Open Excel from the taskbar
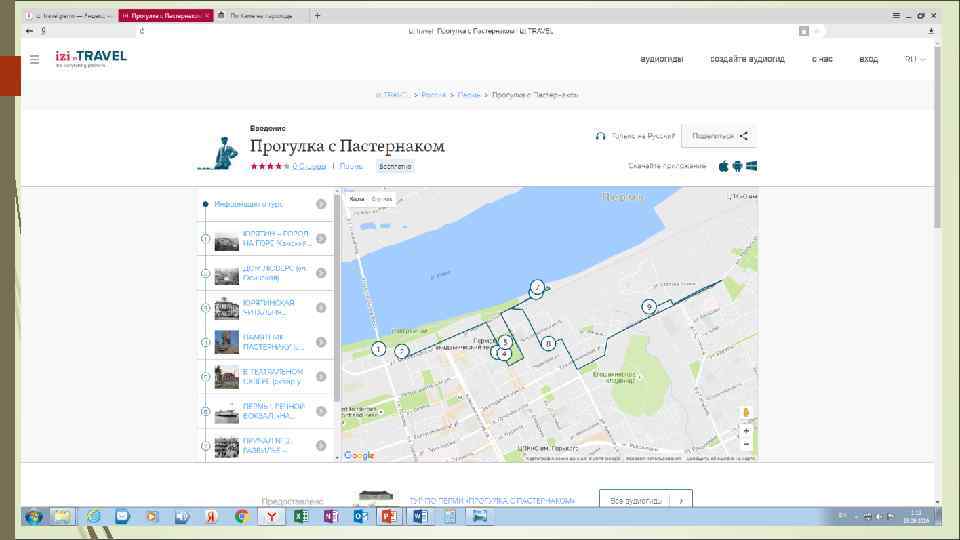The height and width of the screenshot is (540, 960). 301,517
